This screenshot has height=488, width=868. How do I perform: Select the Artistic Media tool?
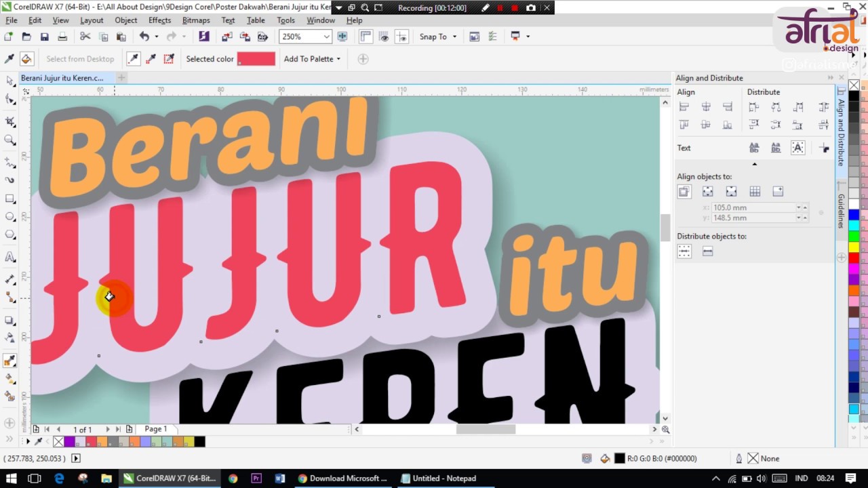coord(9,180)
